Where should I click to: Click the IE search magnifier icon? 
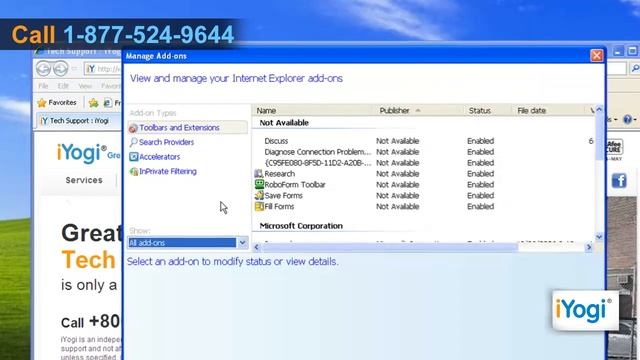pos(635,69)
